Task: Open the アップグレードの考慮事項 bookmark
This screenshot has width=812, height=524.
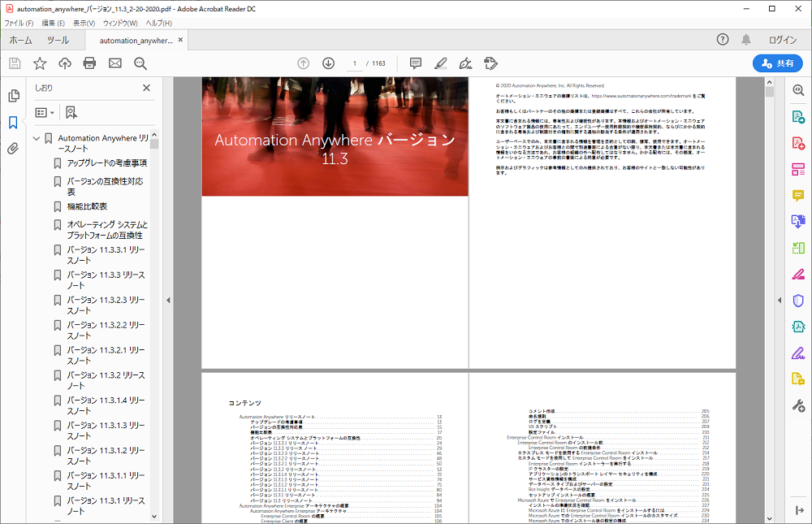Action: coord(106,163)
